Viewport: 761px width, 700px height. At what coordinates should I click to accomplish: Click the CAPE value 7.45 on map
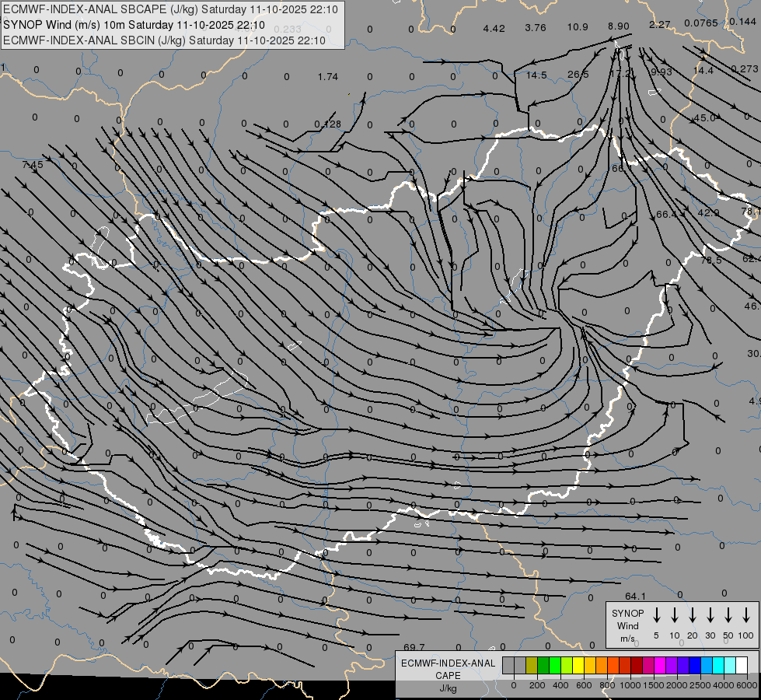(x=33, y=165)
